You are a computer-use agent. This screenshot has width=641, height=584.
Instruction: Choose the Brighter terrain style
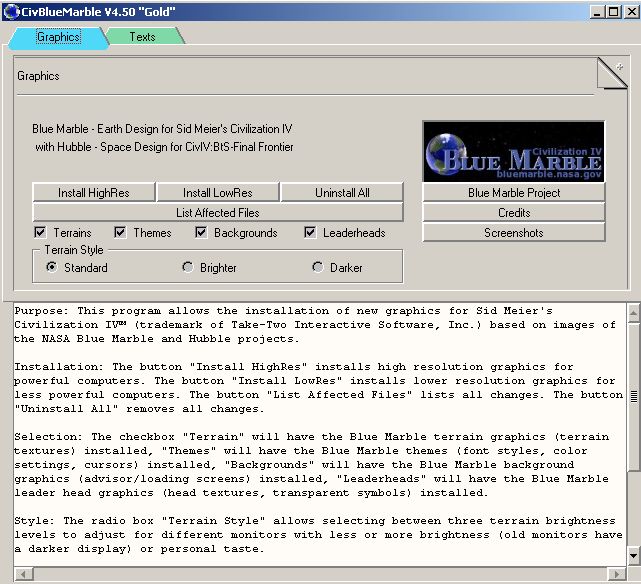pos(188,267)
